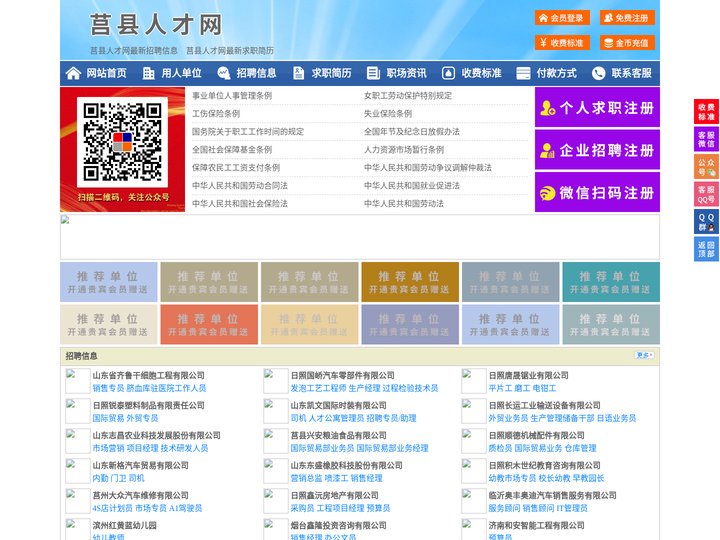Open the 人力资源市场暂行条例 link
720x540 pixels.
(x=404, y=150)
